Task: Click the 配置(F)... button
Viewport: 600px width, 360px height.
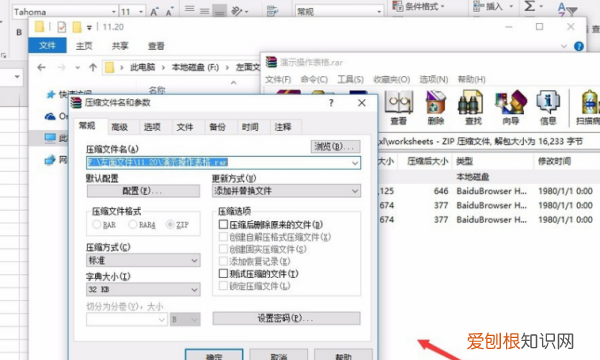Action: (143, 191)
